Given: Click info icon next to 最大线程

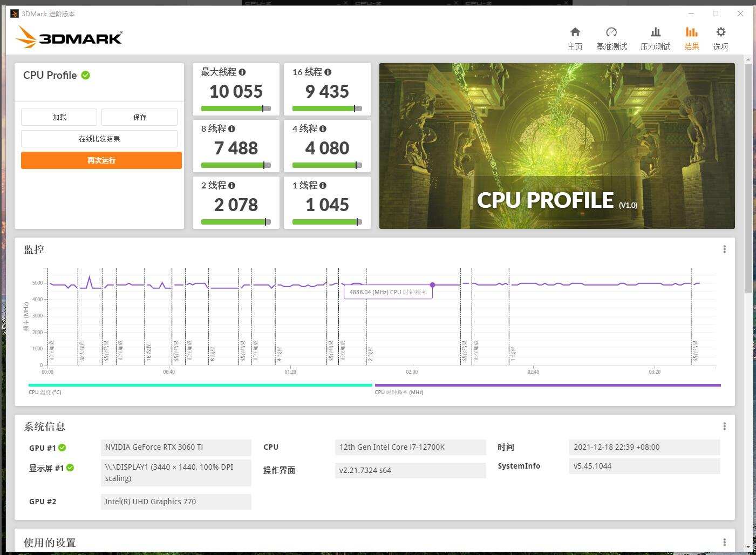Looking at the screenshot, I should (242, 72).
